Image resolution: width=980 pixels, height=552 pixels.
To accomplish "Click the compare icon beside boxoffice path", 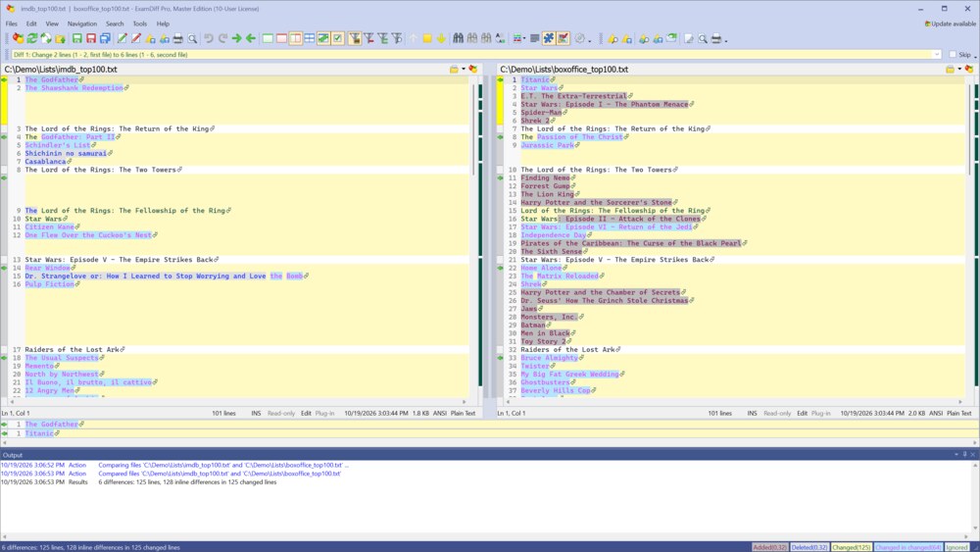I will pyautogui.click(x=969, y=70).
